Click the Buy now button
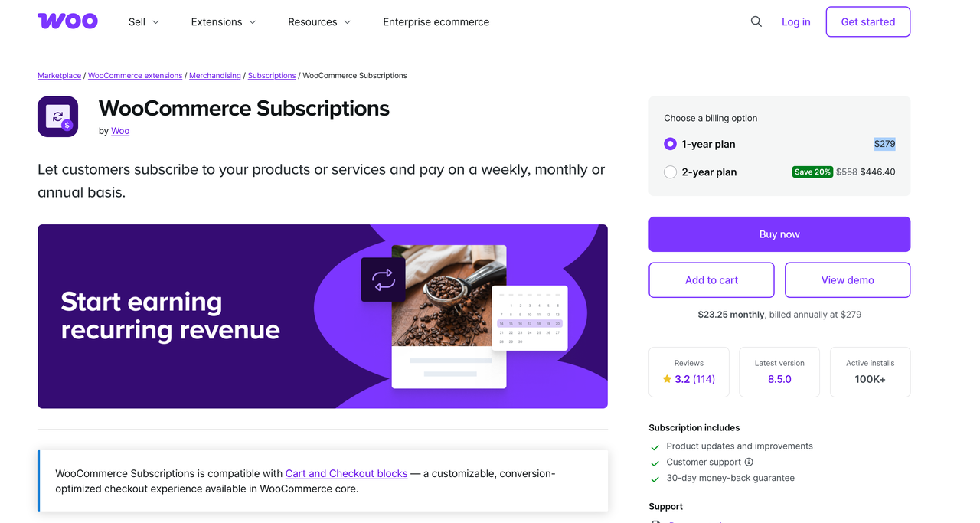The height and width of the screenshot is (523, 980). pyautogui.click(x=779, y=234)
